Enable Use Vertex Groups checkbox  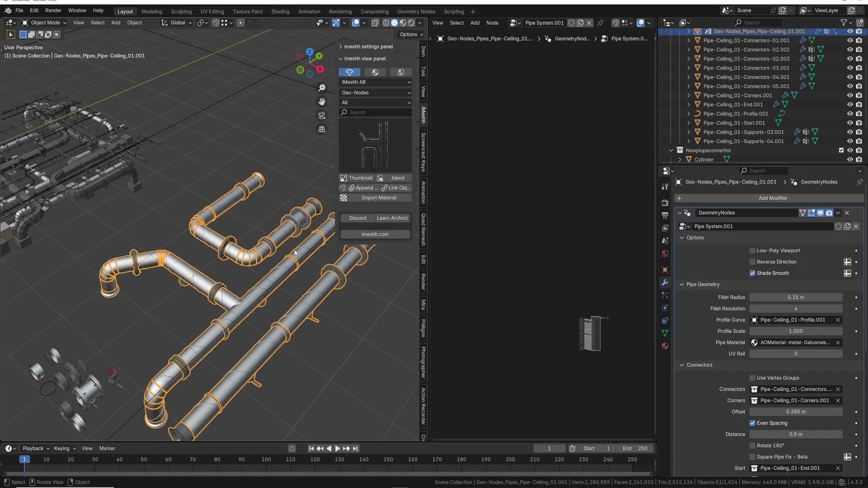coord(752,378)
